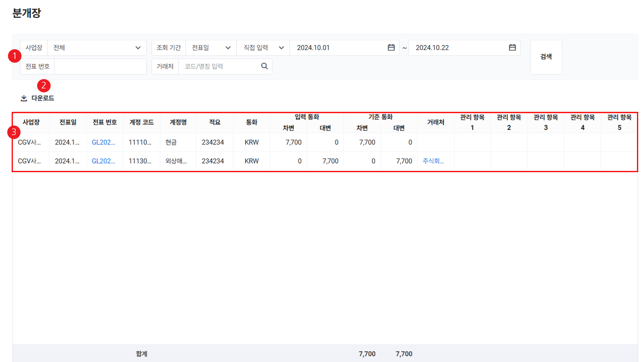Expand the 사업장 전체 dropdown
The height and width of the screenshot is (362, 644).
point(96,48)
